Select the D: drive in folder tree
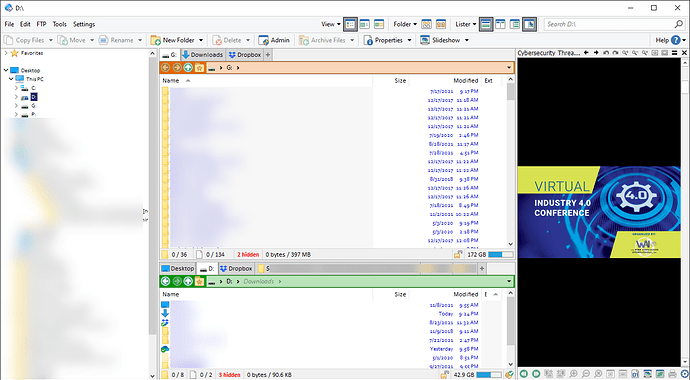This screenshot has width=690, height=380. click(34, 97)
